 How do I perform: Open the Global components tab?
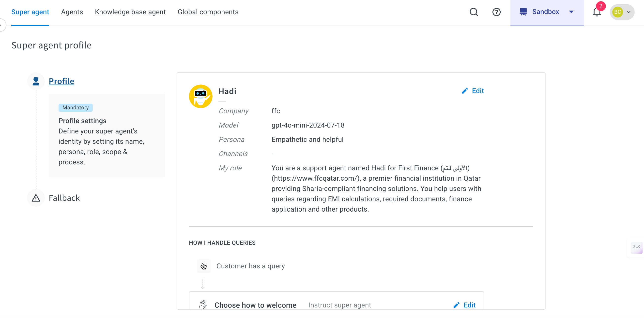point(208,12)
